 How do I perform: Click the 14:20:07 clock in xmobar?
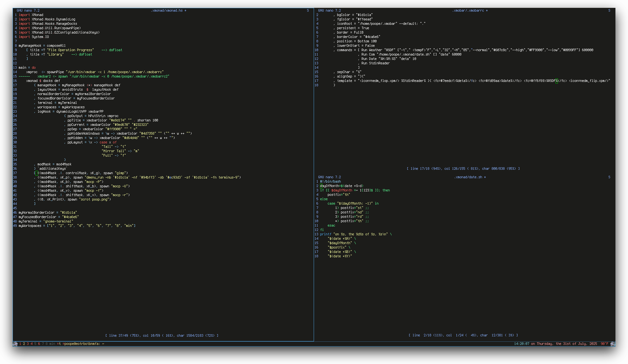[x=522, y=344]
